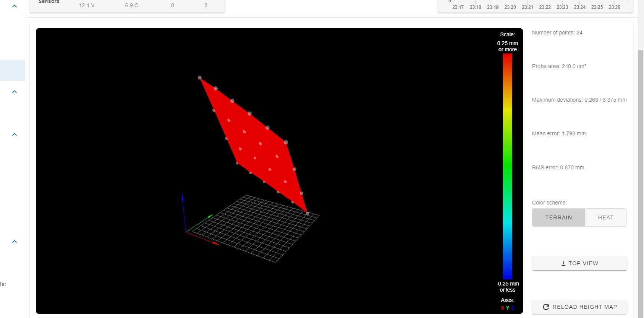644x318 pixels.
Task: Switch to the HEAT color scheme
Action: pyautogui.click(x=605, y=217)
